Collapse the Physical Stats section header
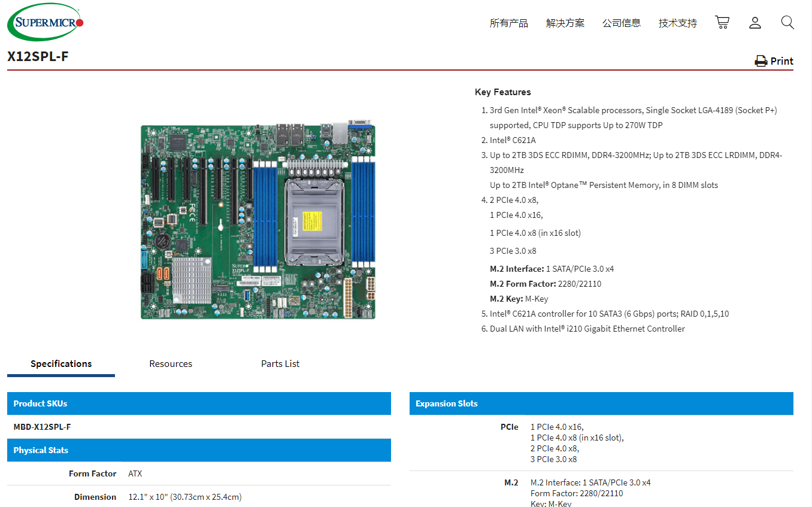 [x=199, y=450]
